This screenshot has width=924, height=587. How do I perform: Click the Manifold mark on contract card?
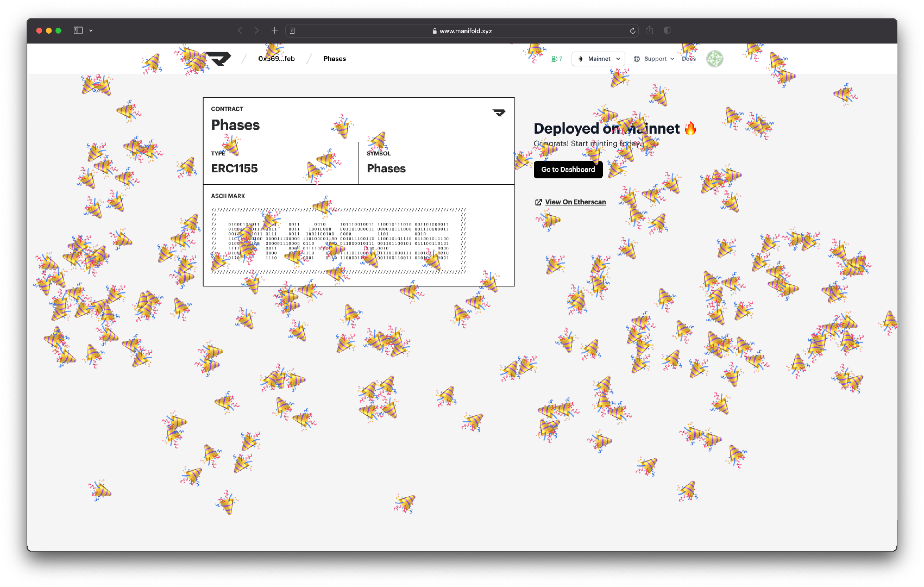click(499, 113)
